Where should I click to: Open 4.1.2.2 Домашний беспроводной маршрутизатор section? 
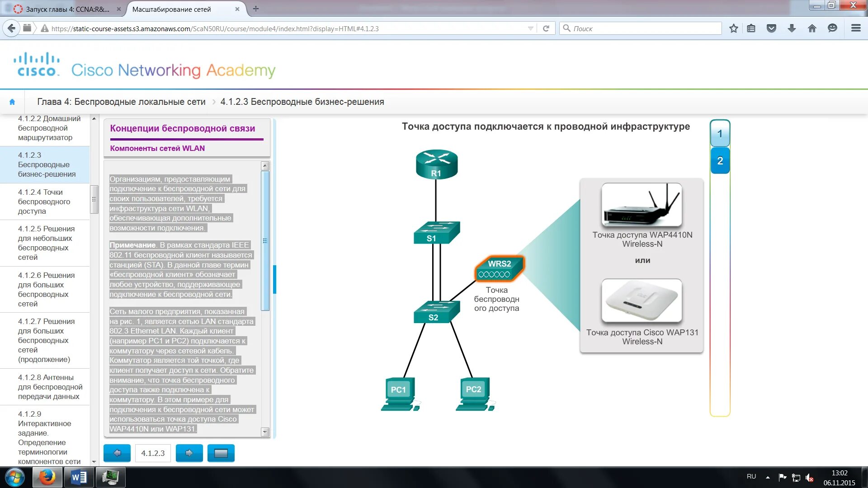click(49, 128)
